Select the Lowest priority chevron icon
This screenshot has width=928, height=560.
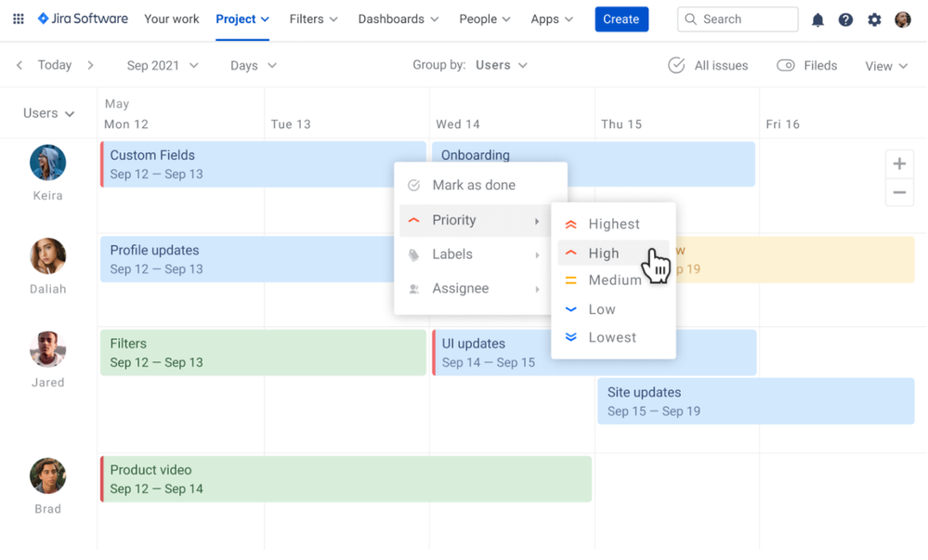(x=569, y=337)
